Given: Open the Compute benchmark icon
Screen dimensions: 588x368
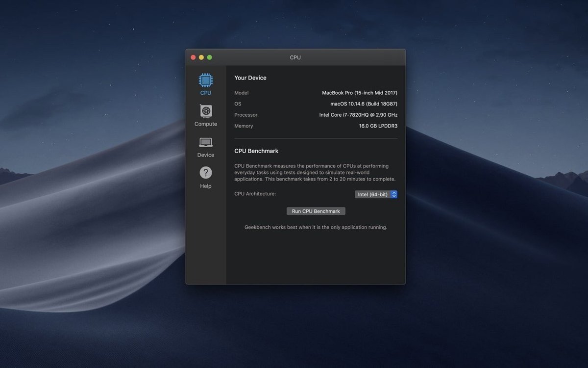Looking at the screenshot, I should (x=206, y=111).
